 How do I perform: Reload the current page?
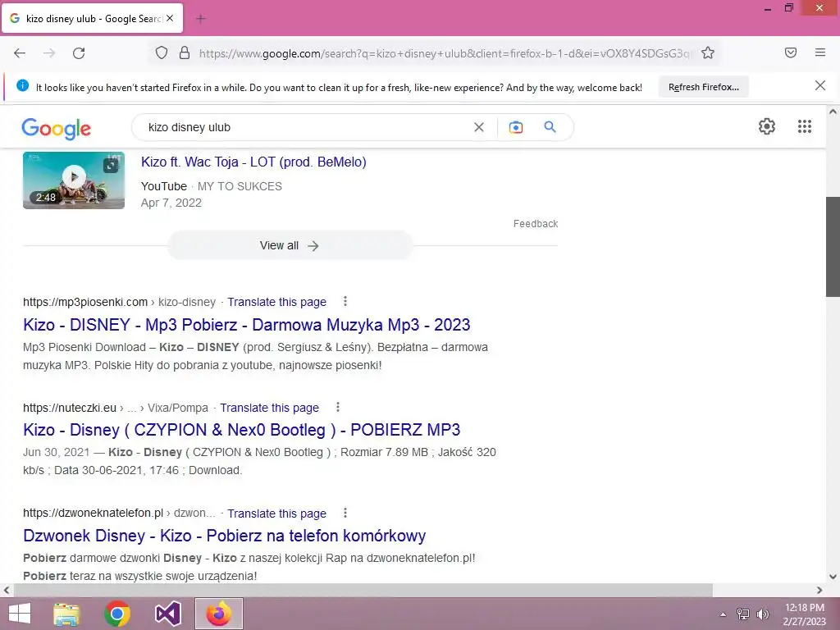[79, 53]
